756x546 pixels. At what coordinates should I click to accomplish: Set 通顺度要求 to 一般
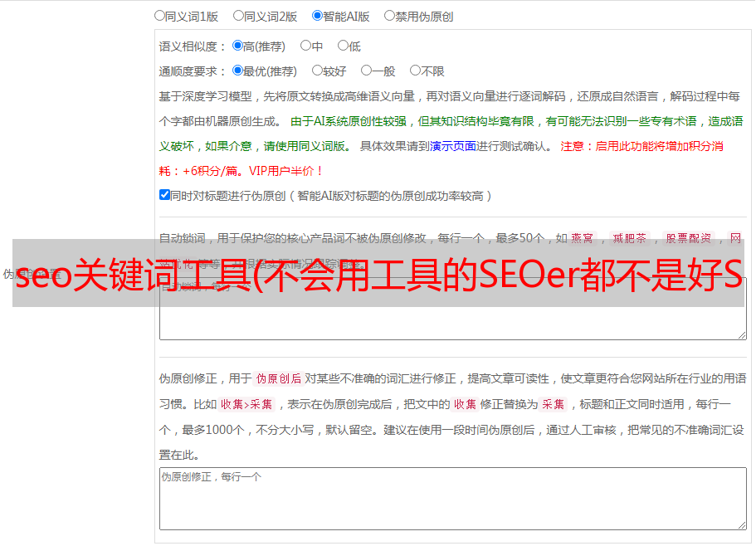(x=366, y=71)
